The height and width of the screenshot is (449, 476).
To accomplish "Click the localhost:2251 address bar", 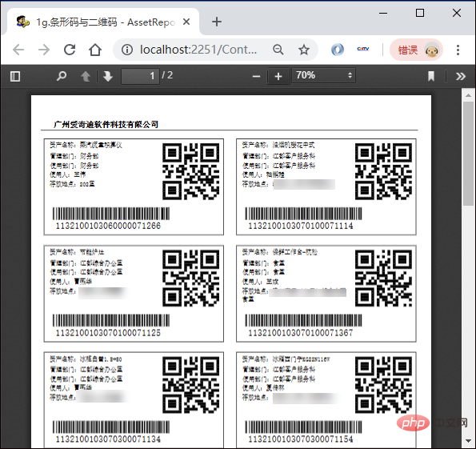I will (198, 50).
